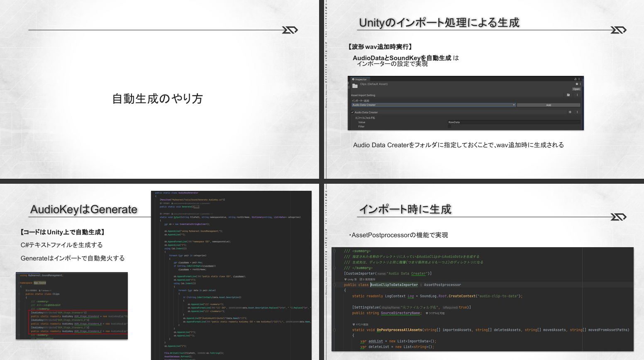This screenshot has height=360, width=644.
Task: Click 'public static class AudioKeyGenerator' line
Action: pos(177,193)
